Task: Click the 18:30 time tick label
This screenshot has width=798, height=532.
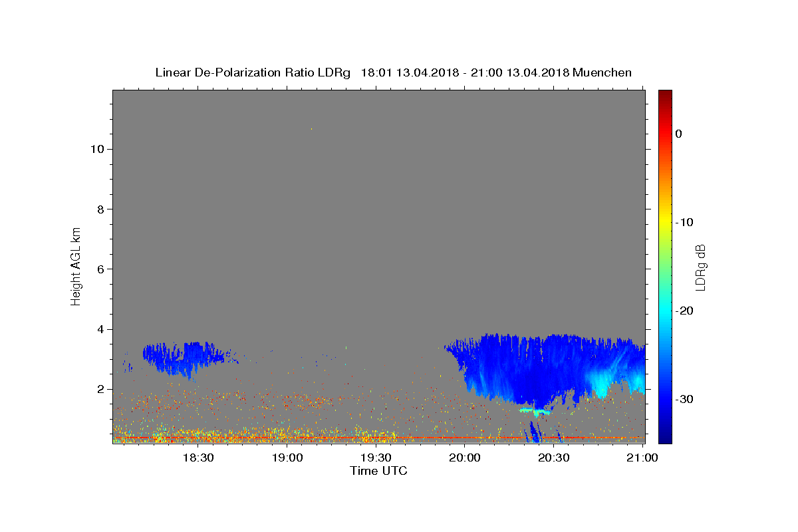Action: click(x=198, y=458)
